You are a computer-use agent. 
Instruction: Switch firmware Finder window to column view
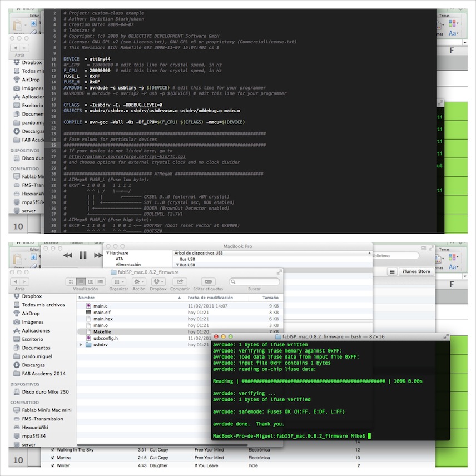point(91,282)
